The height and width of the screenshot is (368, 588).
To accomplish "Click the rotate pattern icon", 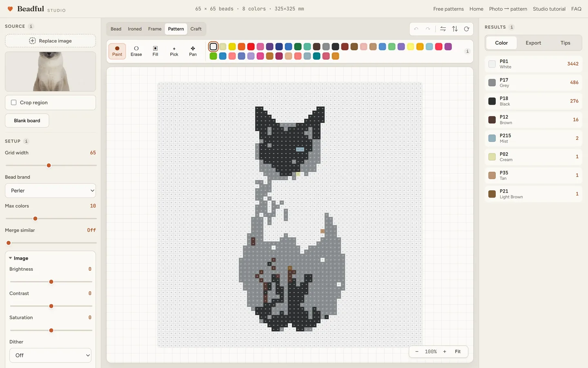I will pos(467,29).
